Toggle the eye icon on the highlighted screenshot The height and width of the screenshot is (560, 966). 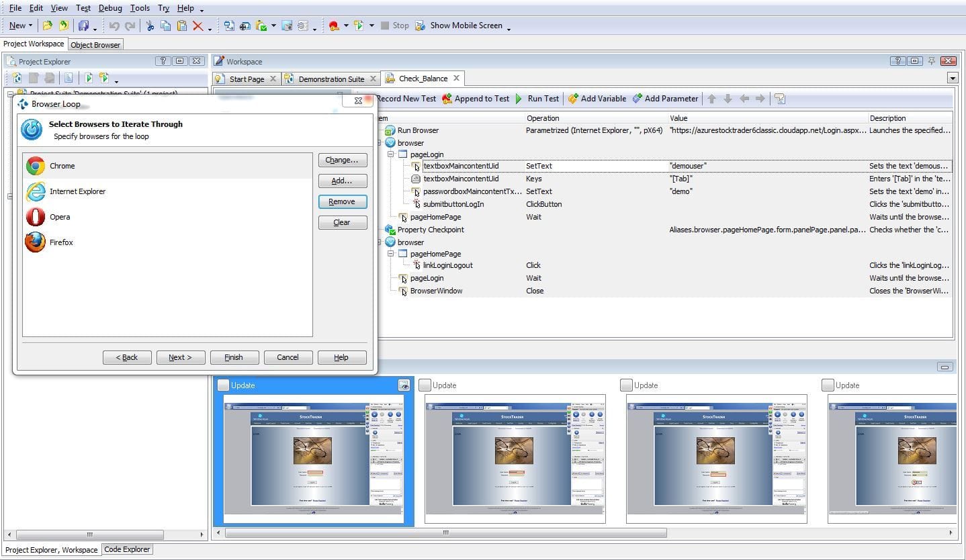tap(404, 385)
